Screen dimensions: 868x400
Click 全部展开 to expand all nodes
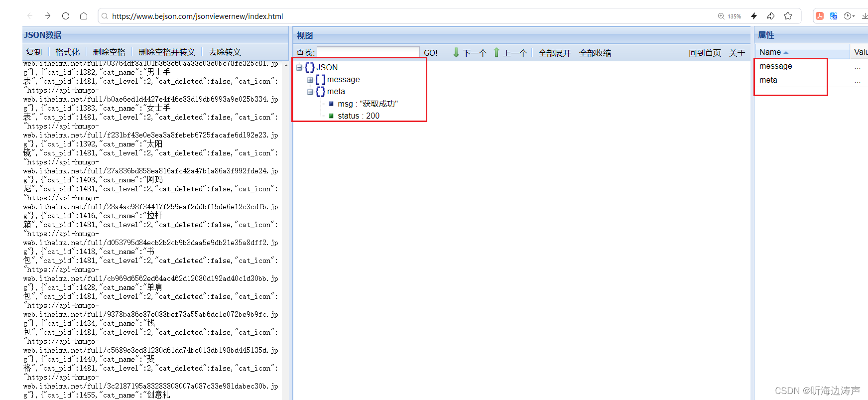coord(554,53)
